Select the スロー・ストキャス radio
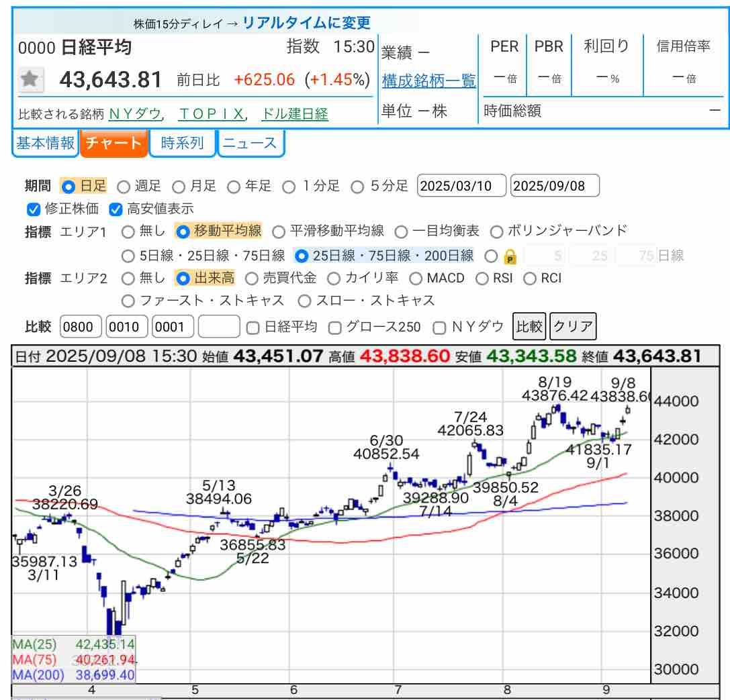This screenshot has width=730, height=700. [304, 301]
